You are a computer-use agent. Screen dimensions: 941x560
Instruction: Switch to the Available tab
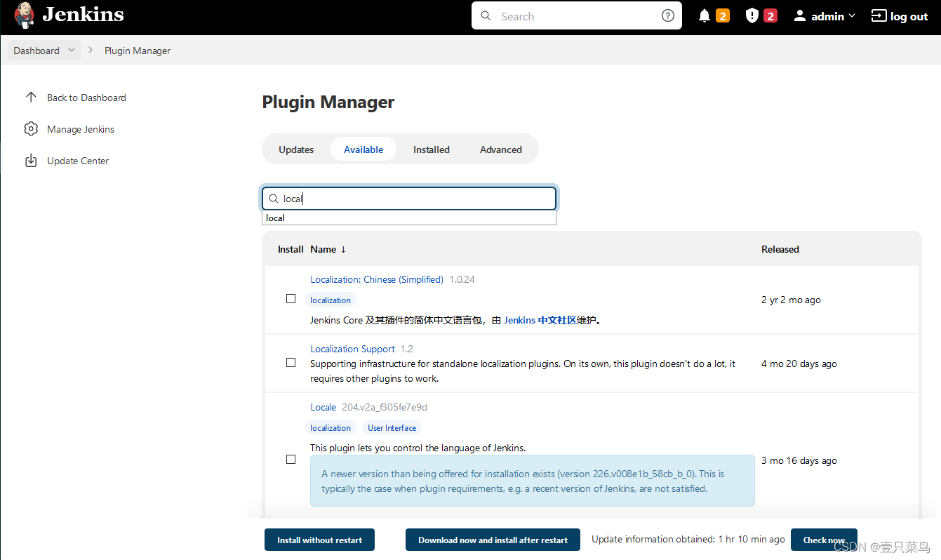363,149
